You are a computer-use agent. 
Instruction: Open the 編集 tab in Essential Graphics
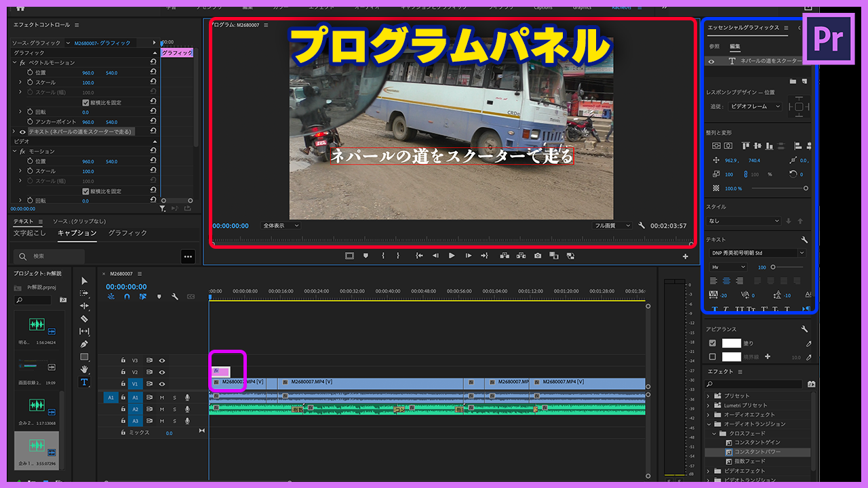[x=735, y=46]
